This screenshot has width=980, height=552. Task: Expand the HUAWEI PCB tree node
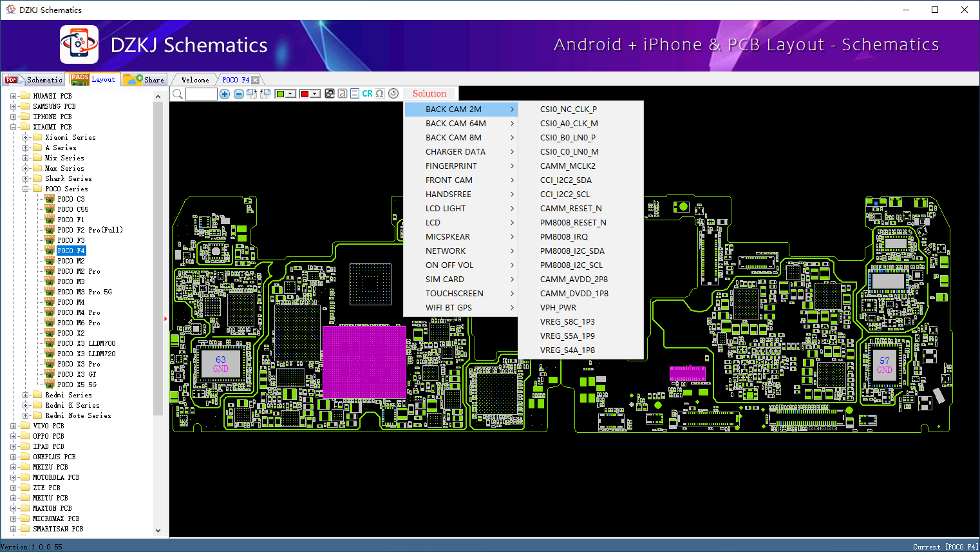[x=13, y=96]
